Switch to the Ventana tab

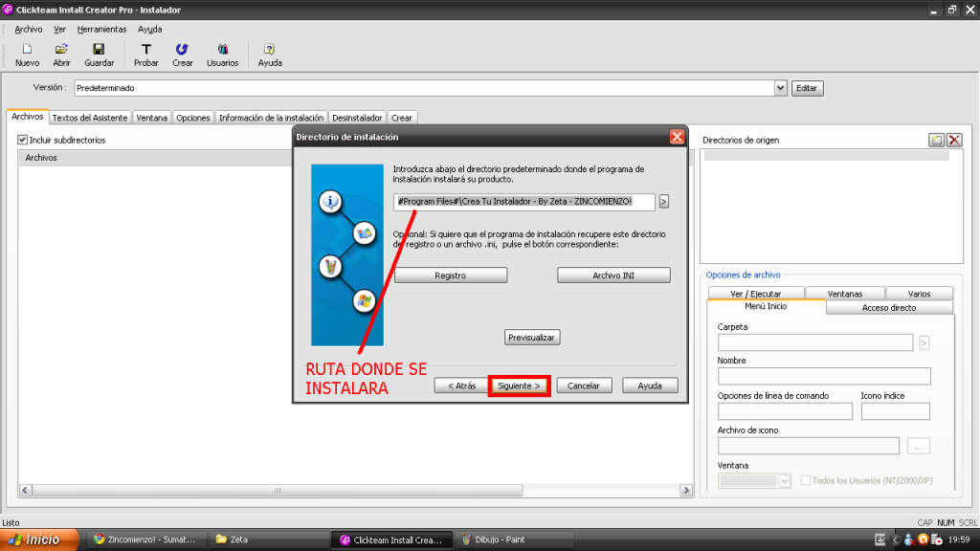pyautogui.click(x=151, y=118)
